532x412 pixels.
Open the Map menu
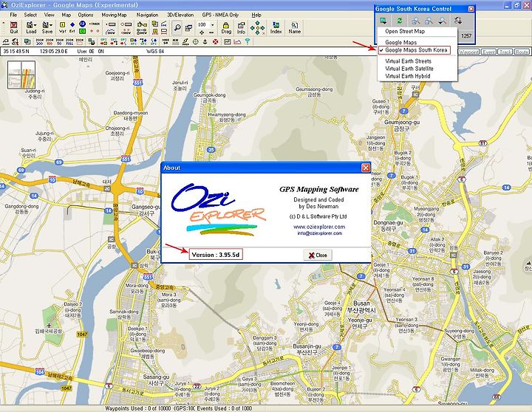66,15
